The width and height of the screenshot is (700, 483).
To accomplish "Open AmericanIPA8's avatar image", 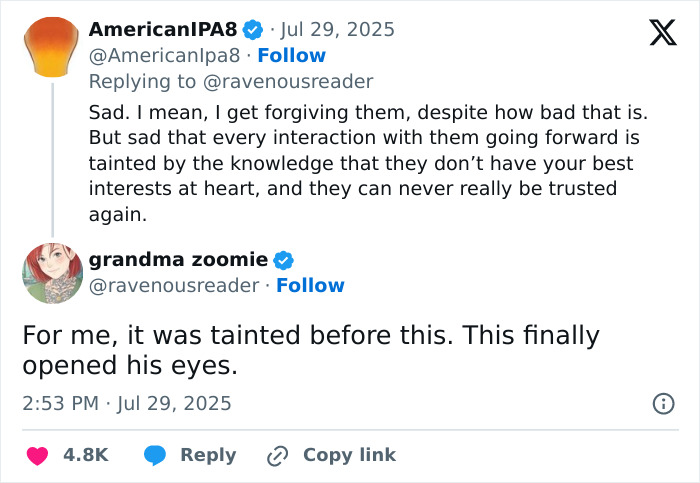I will 50,47.
